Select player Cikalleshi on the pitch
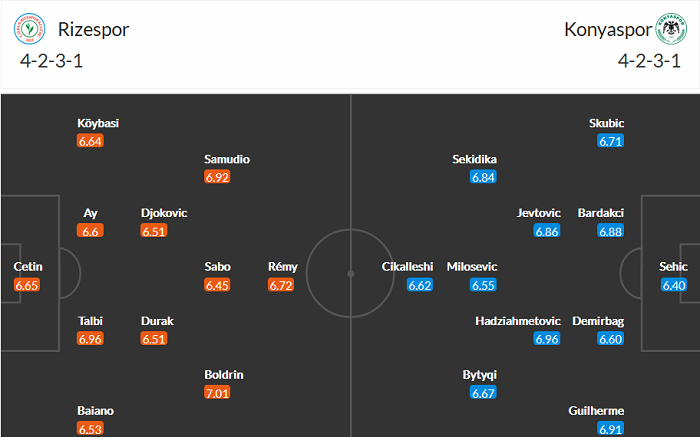700x437 pixels. point(407,267)
